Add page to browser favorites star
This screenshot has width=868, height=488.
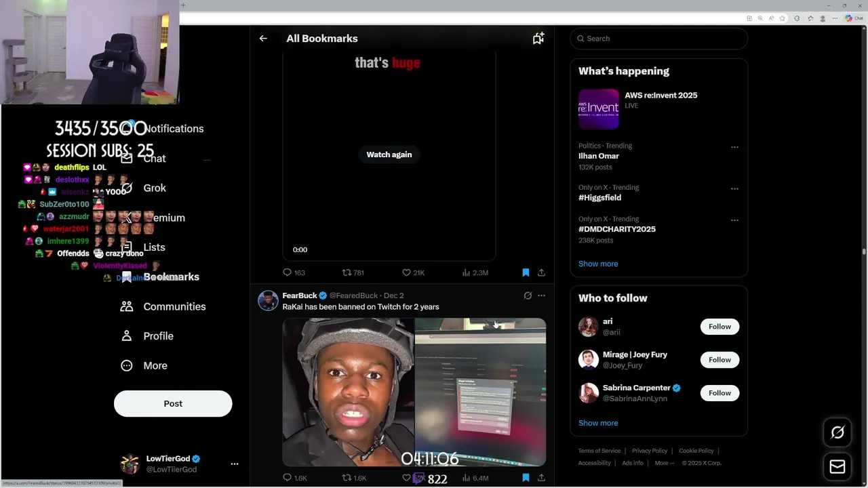point(783,18)
